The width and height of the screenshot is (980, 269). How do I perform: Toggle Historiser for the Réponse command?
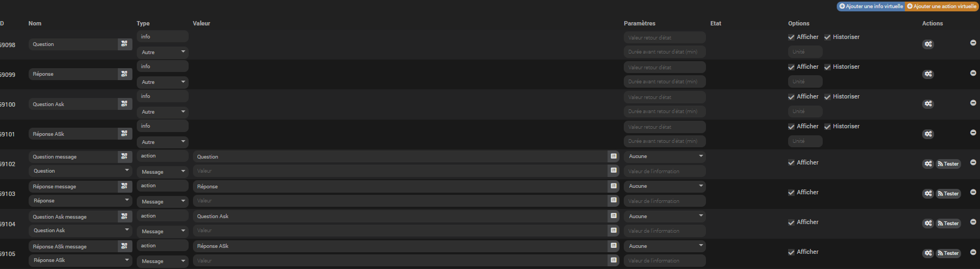coord(828,67)
